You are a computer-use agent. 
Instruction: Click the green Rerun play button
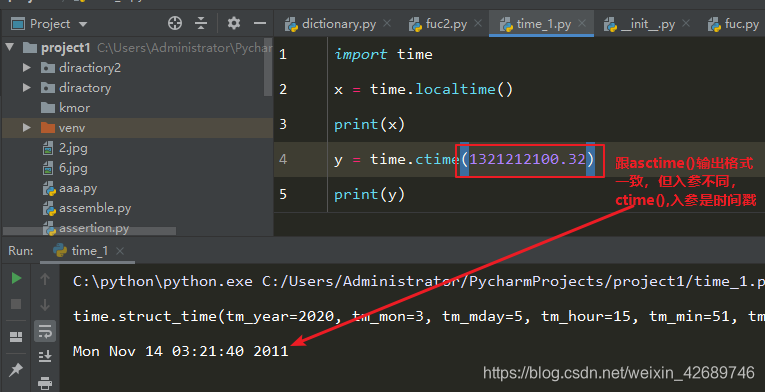click(x=16, y=278)
